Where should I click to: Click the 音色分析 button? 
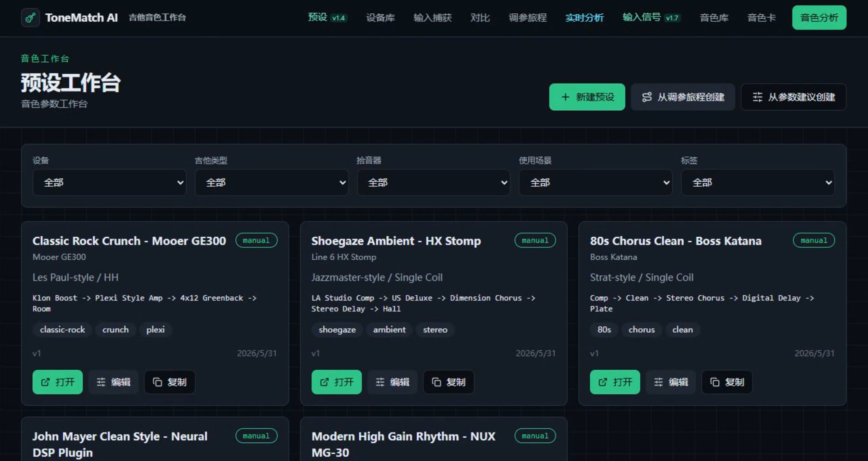819,18
